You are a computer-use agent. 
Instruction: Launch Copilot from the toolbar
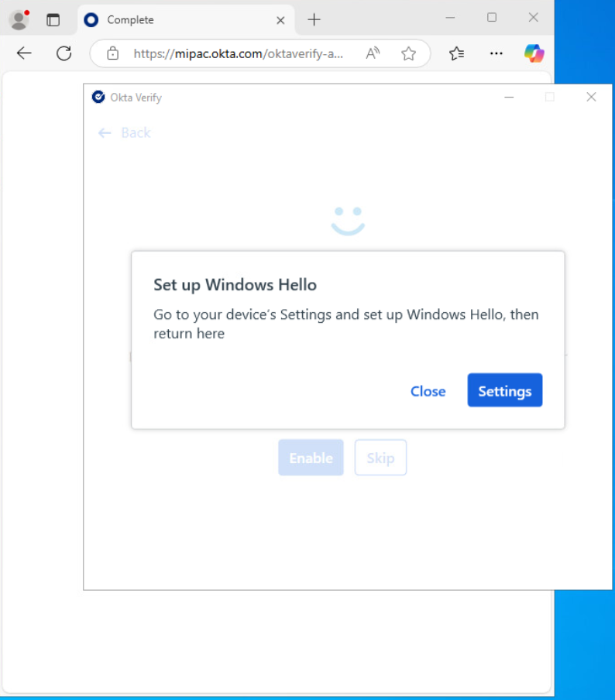click(534, 53)
